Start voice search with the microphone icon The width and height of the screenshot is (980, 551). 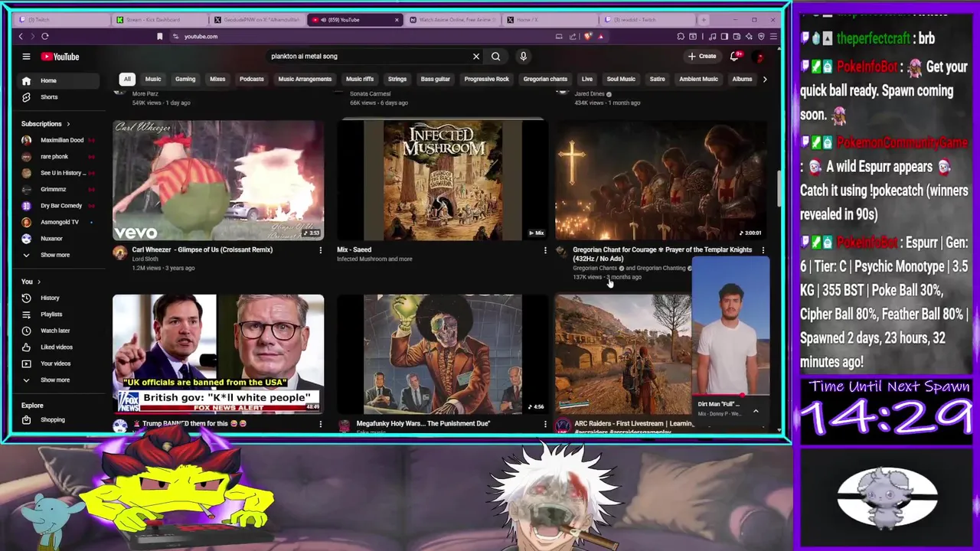pyautogui.click(x=524, y=56)
